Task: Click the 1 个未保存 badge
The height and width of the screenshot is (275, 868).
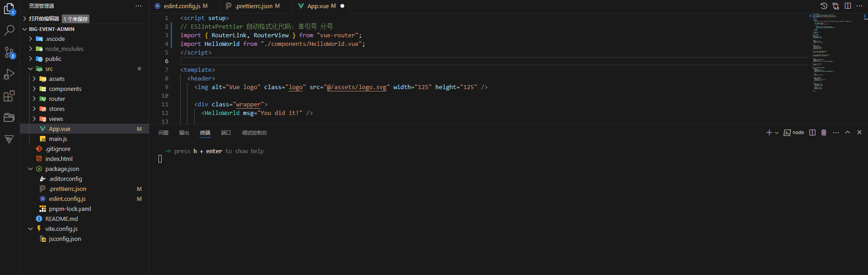Action: click(x=75, y=19)
